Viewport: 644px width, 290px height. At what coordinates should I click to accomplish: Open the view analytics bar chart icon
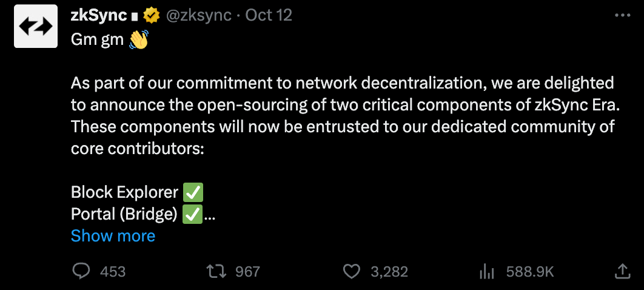487,272
